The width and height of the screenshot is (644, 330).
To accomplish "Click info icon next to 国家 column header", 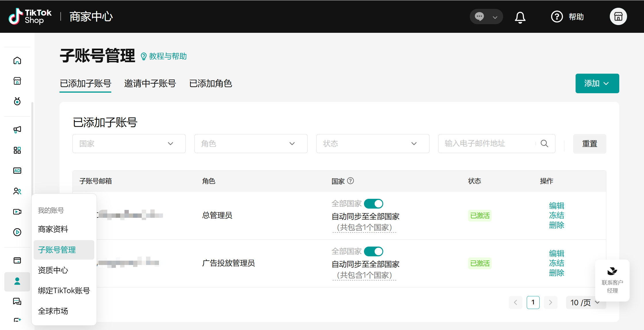I will (350, 181).
